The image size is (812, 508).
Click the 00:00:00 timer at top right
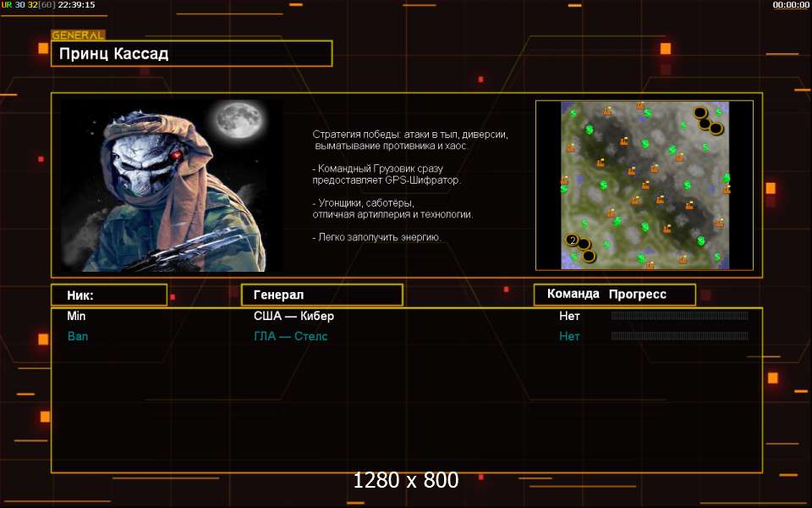coord(791,5)
